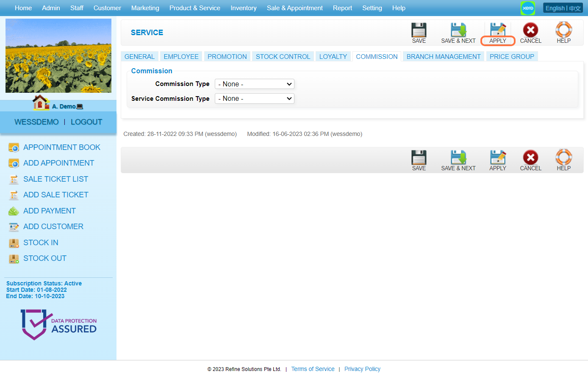Click the bottom Save & Next icon
The image size is (588, 382).
(458, 158)
